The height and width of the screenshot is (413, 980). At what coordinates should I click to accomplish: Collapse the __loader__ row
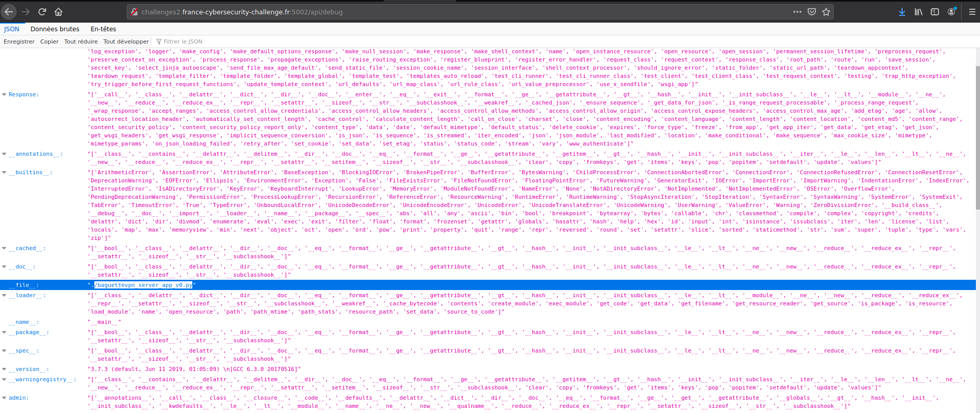tap(4, 296)
